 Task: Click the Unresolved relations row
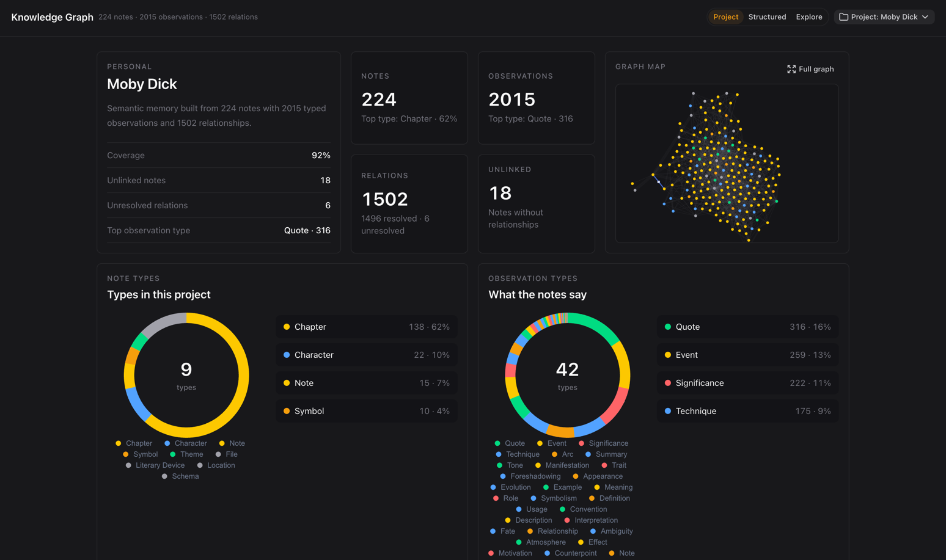click(219, 205)
